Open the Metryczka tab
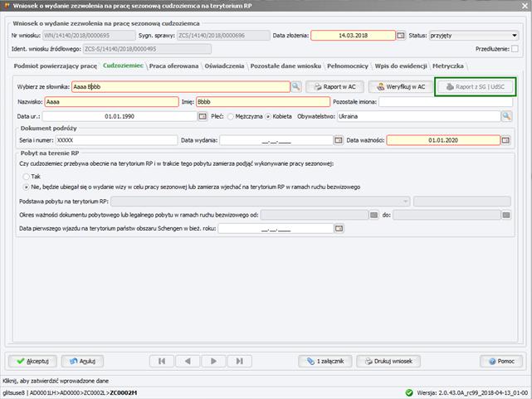 pos(448,66)
